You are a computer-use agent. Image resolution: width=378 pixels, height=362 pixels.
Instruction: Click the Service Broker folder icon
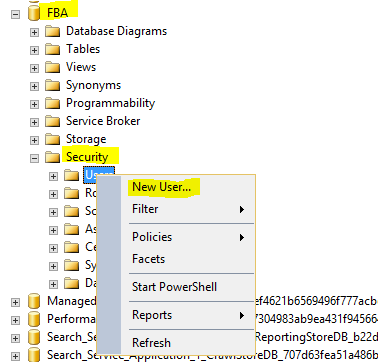[x=52, y=122]
